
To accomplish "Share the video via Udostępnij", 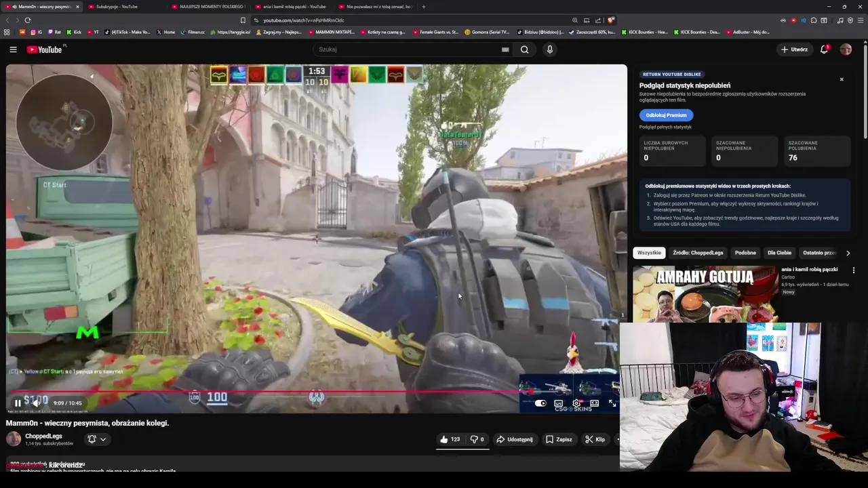I will tap(514, 439).
